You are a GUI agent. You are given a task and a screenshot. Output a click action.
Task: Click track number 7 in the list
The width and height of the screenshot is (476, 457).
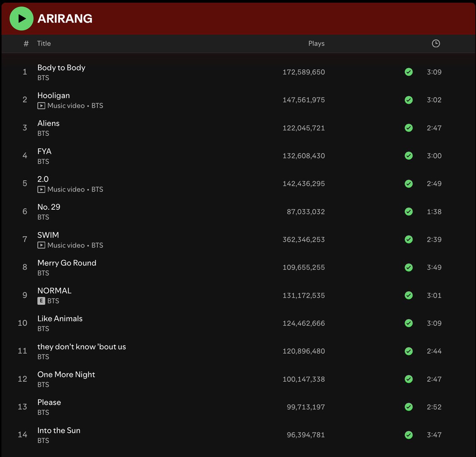[25, 239]
